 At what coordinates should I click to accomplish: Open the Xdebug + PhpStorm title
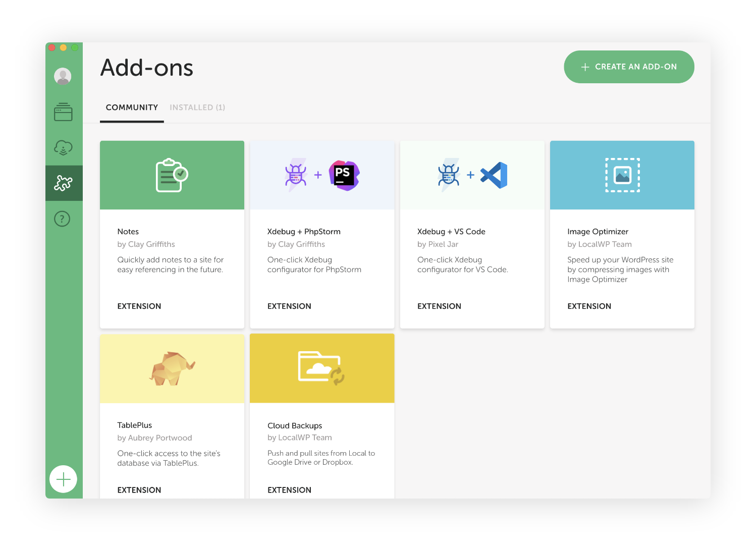click(304, 232)
